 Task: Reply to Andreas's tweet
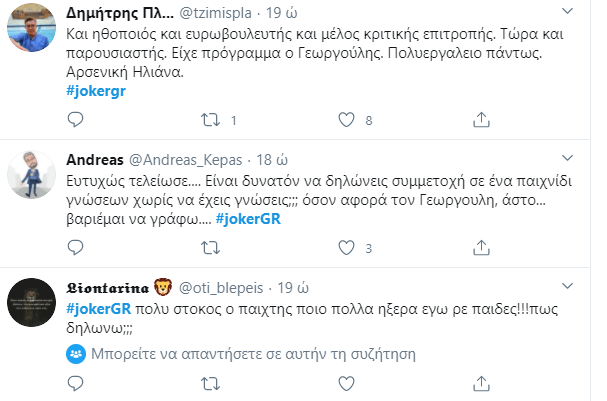coord(75,248)
